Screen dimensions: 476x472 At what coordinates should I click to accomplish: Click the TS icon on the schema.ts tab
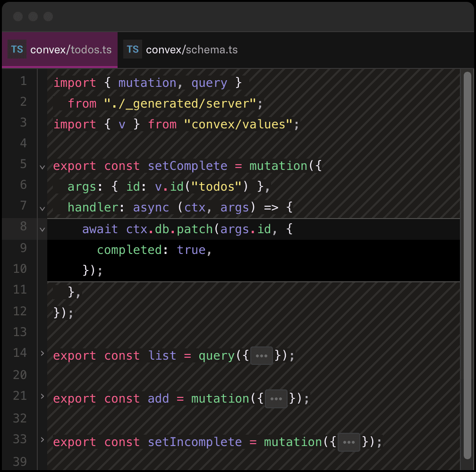point(133,49)
